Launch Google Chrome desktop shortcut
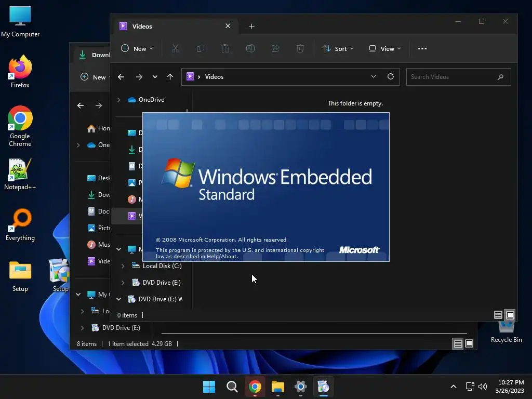Image resolution: width=532 pixels, height=399 pixels. [x=20, y=126]
